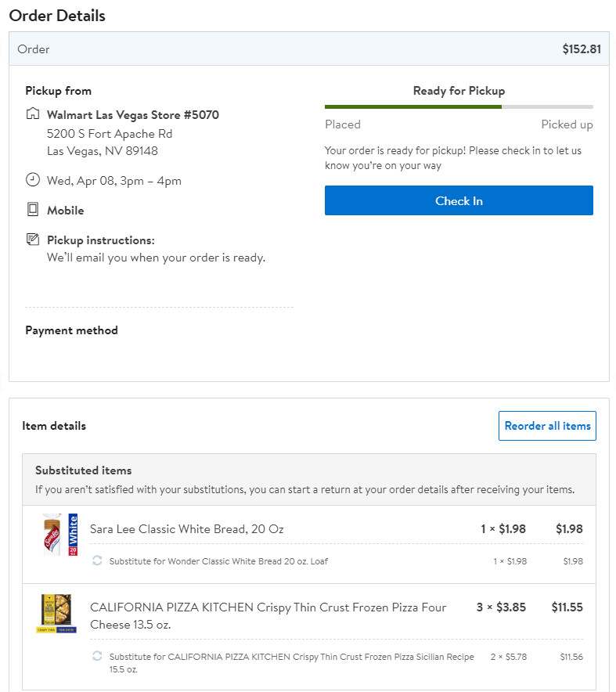Viewport: 616px width, 692px height.
Task: Click Reorder all items button
Action: tap(547, 426)
